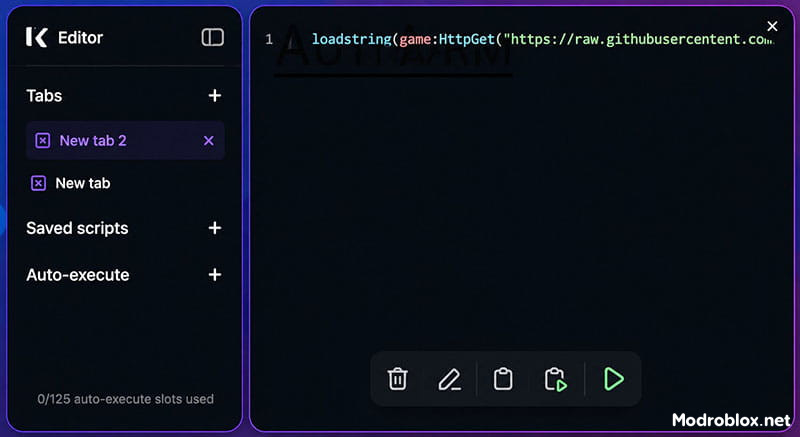Click the Editor title text
The height and width of the screenshot is (437, 800).
[81, 37]
